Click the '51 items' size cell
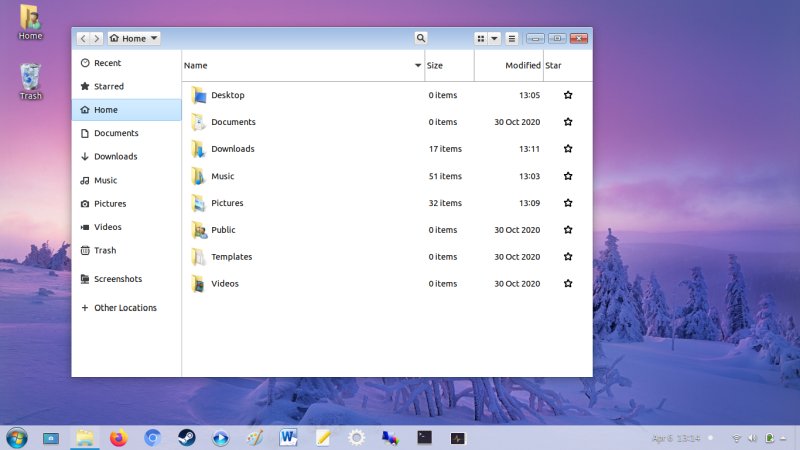Image resolution: width=800 pixels, height=450 pixels. tap(445, 176)
